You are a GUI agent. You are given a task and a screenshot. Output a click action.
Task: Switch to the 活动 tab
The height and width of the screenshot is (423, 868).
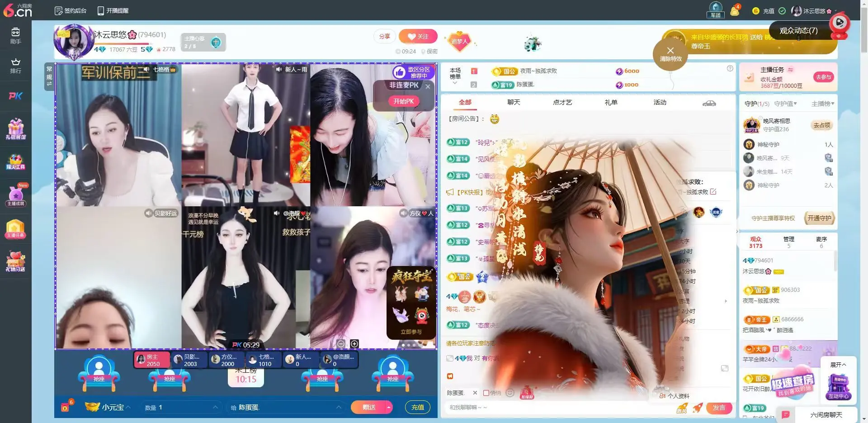coord(660,103)
